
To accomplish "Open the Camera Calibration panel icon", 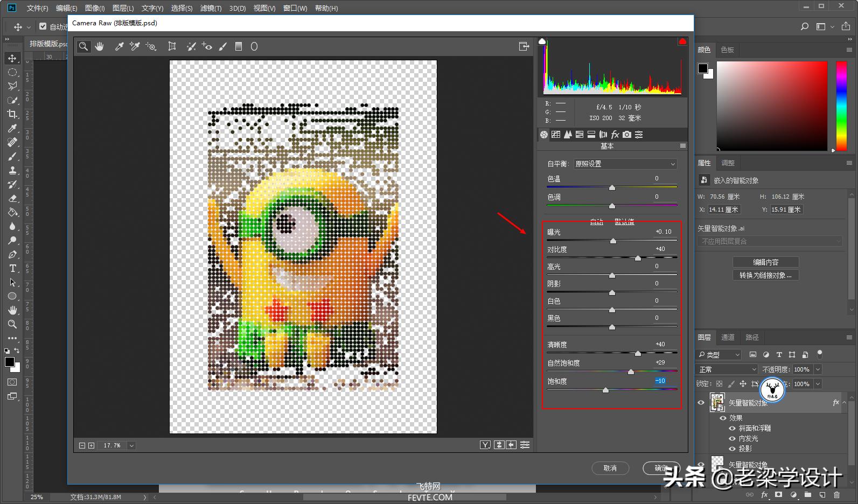I will [627, 135].
